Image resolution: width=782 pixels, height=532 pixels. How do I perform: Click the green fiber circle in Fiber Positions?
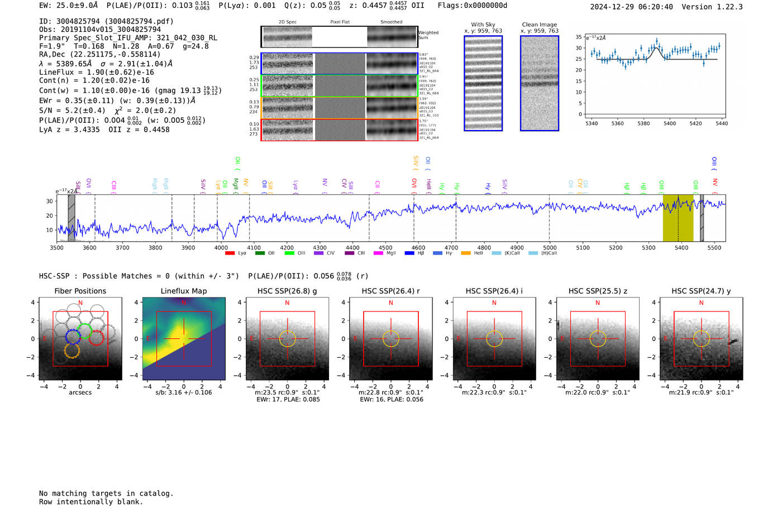coord(85,330)
